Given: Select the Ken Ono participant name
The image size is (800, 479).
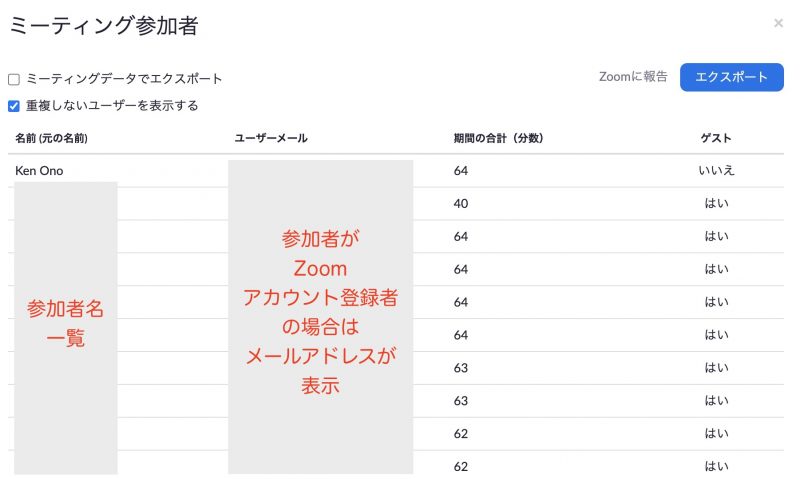Looking at the screenshot, I should tap(39, 171).
